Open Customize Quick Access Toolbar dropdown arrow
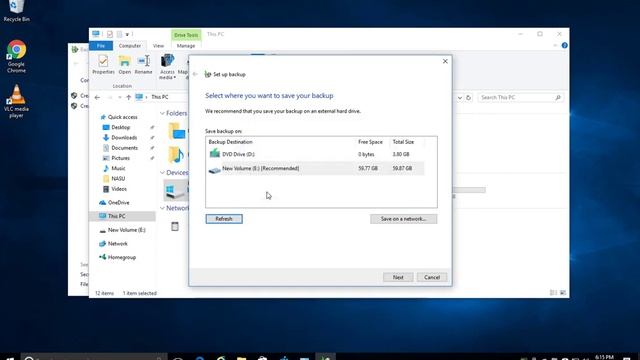 pyautogui.click(x=127, y=34)
